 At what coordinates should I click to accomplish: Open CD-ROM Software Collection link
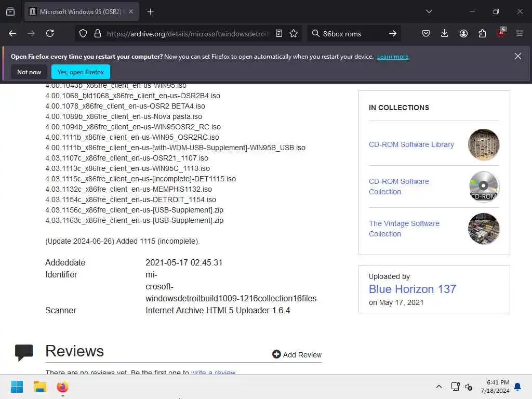pyautogui.click(x=398, y=187)
